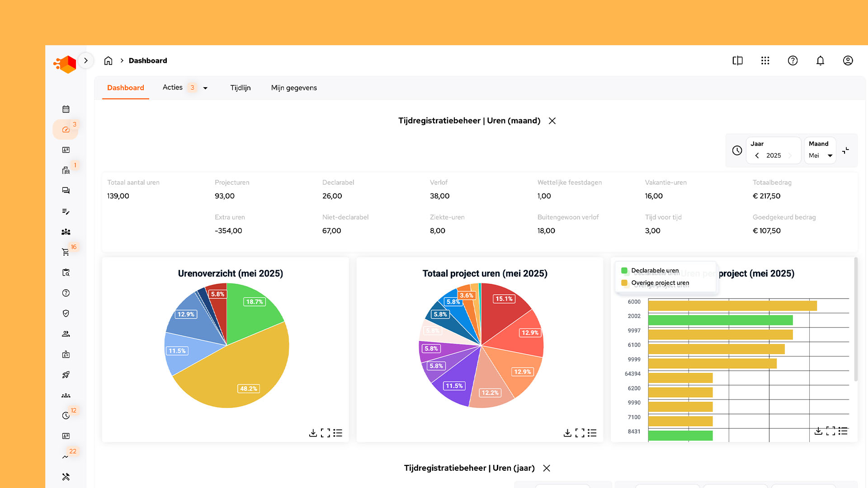Viewport: 868px width, 488px height.
Task: Expand the sidebar with the chevron arrow
Action: 85,60
